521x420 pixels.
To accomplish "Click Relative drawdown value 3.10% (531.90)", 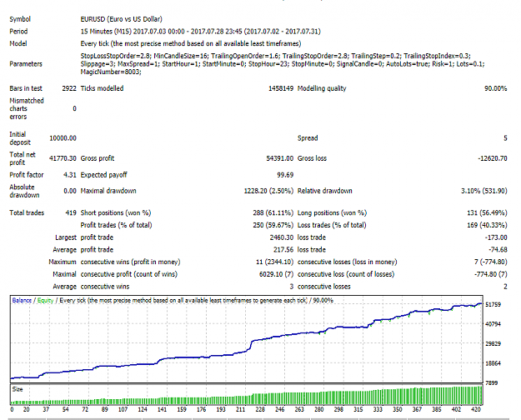I will (x=484, y=191).
